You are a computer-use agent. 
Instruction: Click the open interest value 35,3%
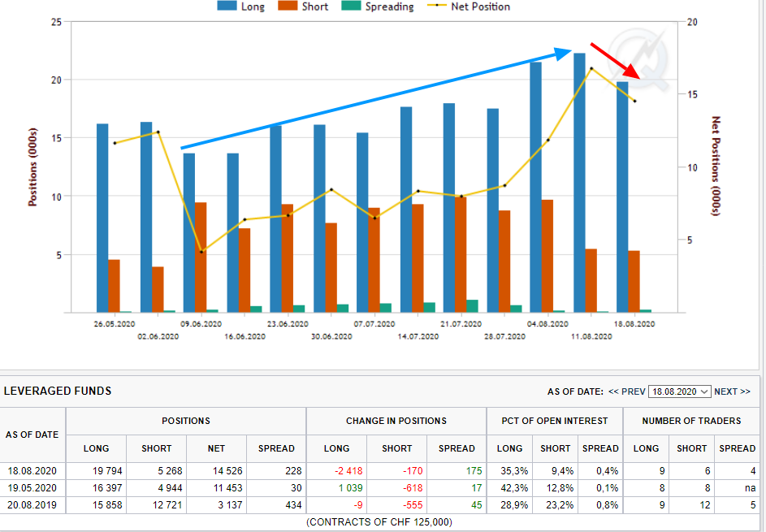(514, 471)
